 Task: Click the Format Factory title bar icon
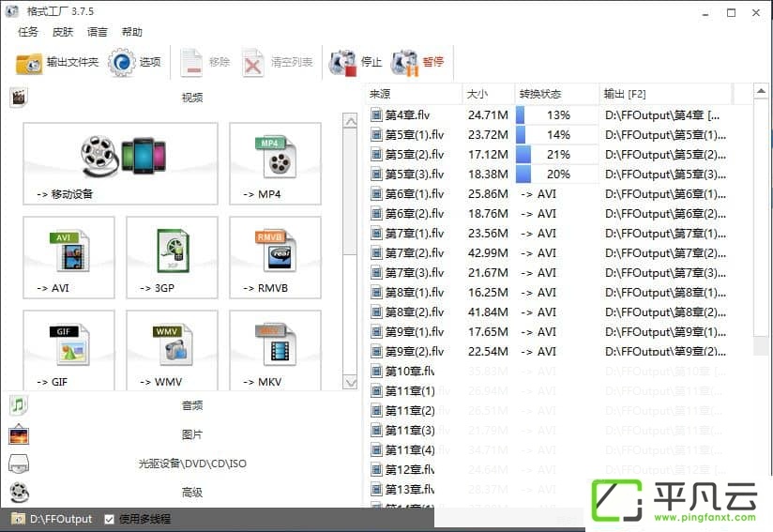pos(12,11)
